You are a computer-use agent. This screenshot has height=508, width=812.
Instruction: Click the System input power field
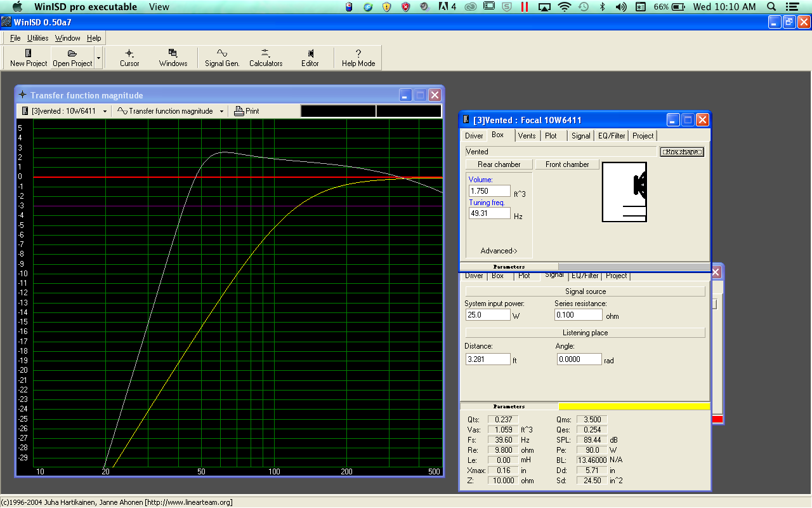(487, 315)
